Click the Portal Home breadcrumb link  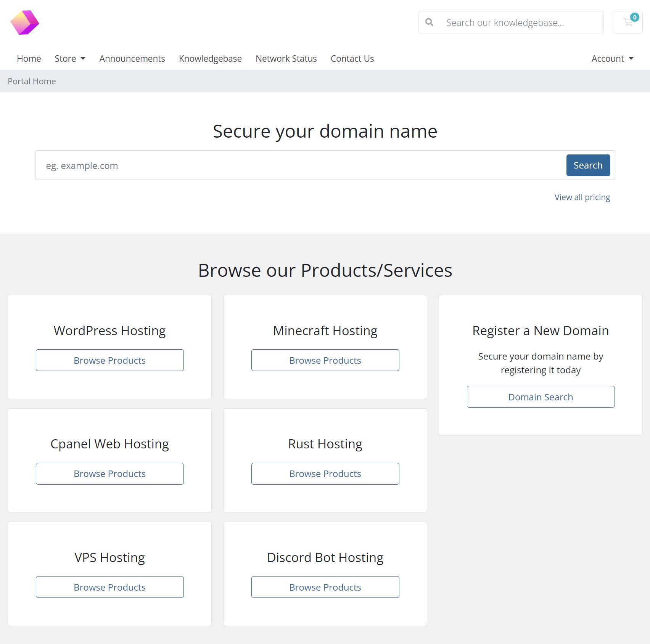tap(32, 81)
